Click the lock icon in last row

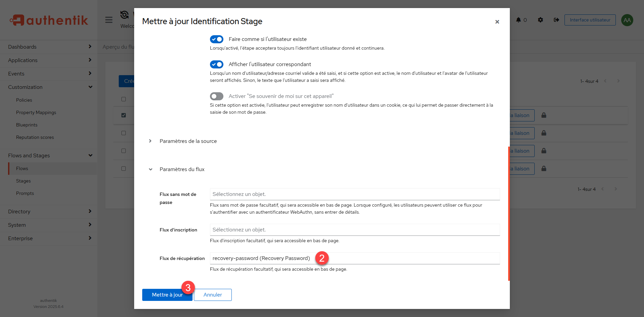click(x=544, y=169)
